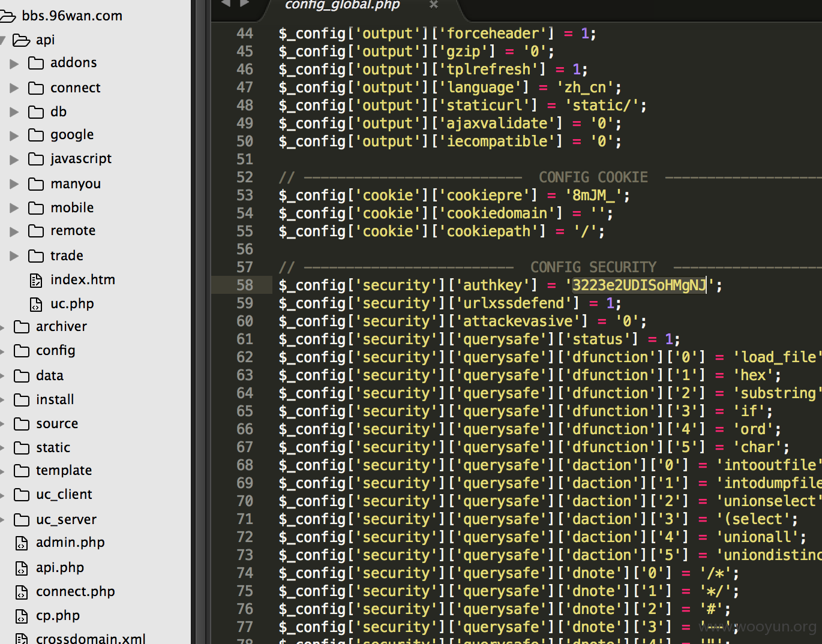The height and width of the screenshot is (644, 822).
Task: Close the config_global.php tab
Action: (x=434, y=5)
